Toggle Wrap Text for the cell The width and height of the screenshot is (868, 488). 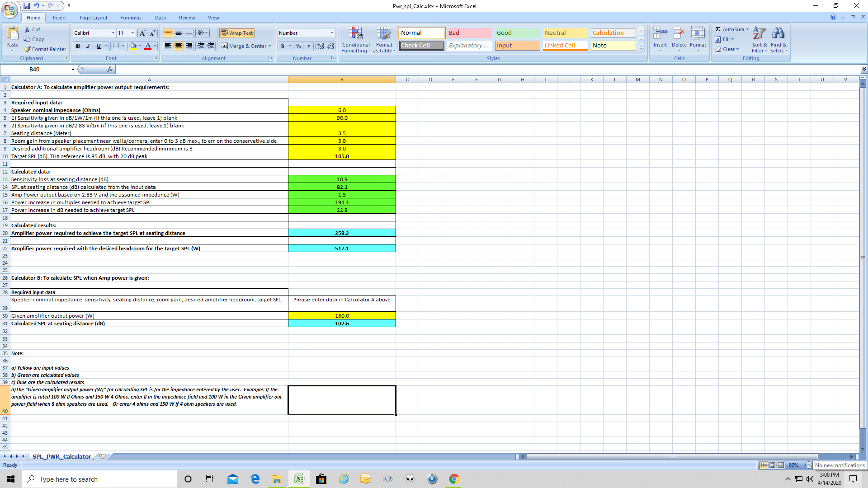click(237, 33)
